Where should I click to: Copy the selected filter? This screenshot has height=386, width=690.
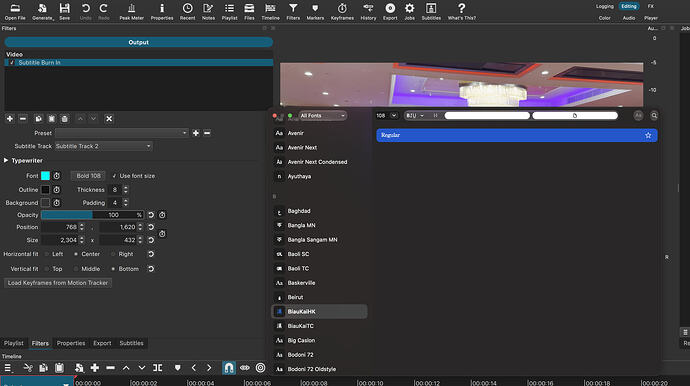(x=38, y=119)
